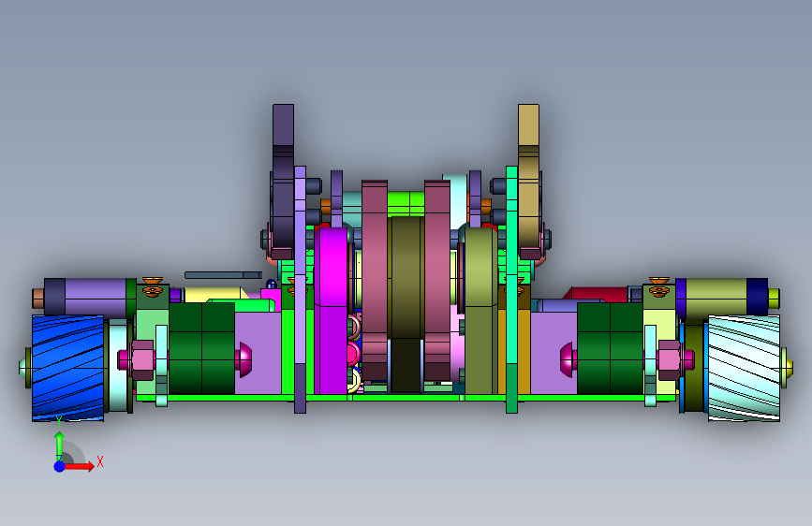Pick the crimson red block near right motor
The width and height of the screenshot is (812, 526).
pos(596,295)
